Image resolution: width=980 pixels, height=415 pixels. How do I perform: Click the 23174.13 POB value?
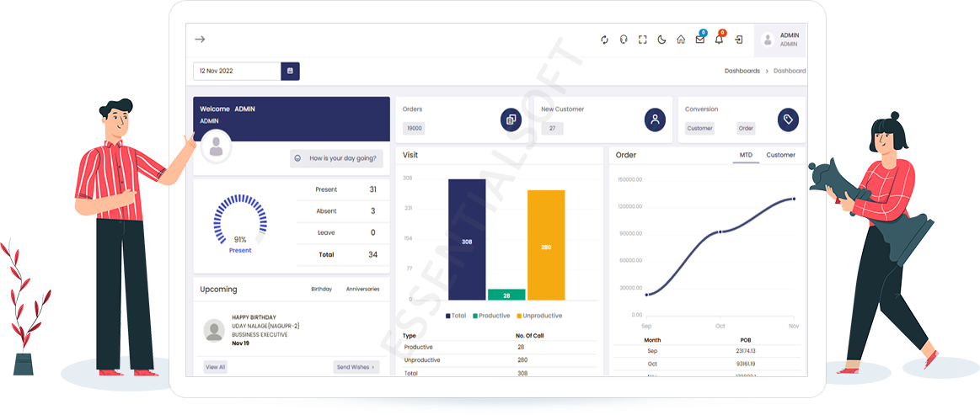pos(745,351)
